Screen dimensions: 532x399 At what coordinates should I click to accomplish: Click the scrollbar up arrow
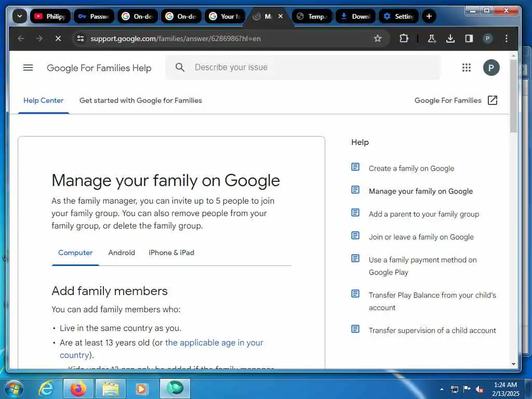(x=513, y=56)
